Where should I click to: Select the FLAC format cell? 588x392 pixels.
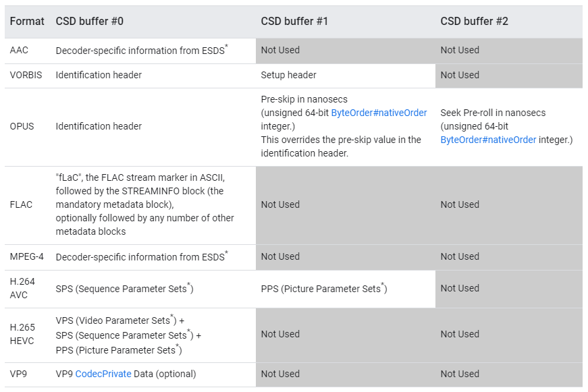point(21,204)
